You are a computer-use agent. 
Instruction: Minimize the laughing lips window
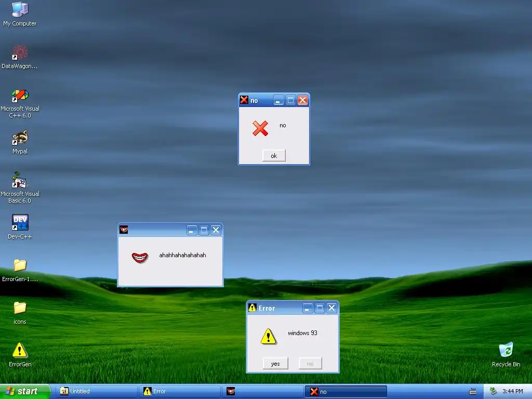pos(192,230)
